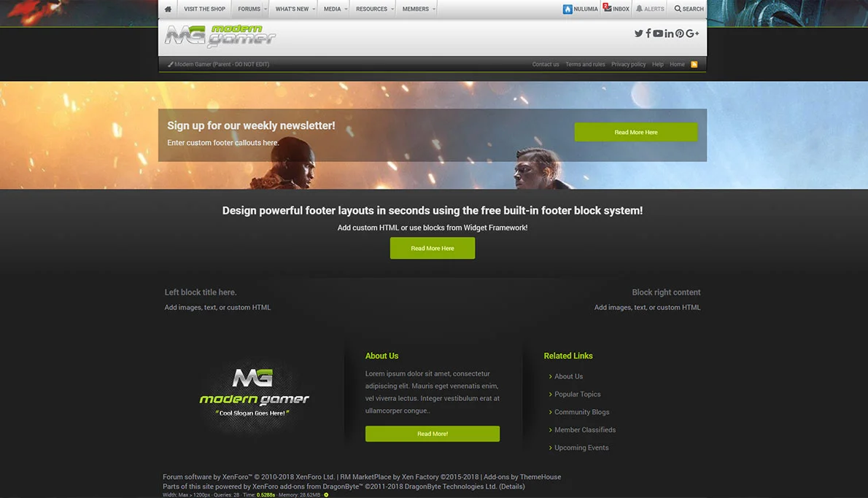Click the Read More! button under About Us
Screen dimensions: 868x498
[432, 434]
